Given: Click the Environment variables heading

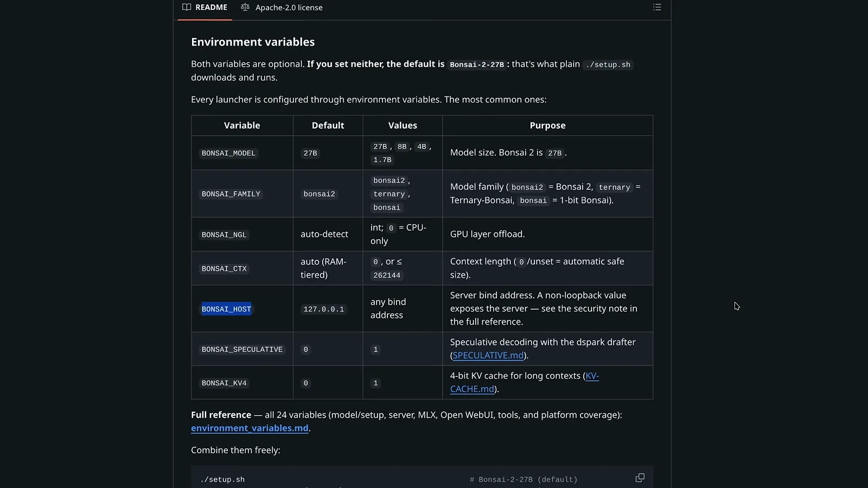Looking at the screenshot, I should coord(253,42).
